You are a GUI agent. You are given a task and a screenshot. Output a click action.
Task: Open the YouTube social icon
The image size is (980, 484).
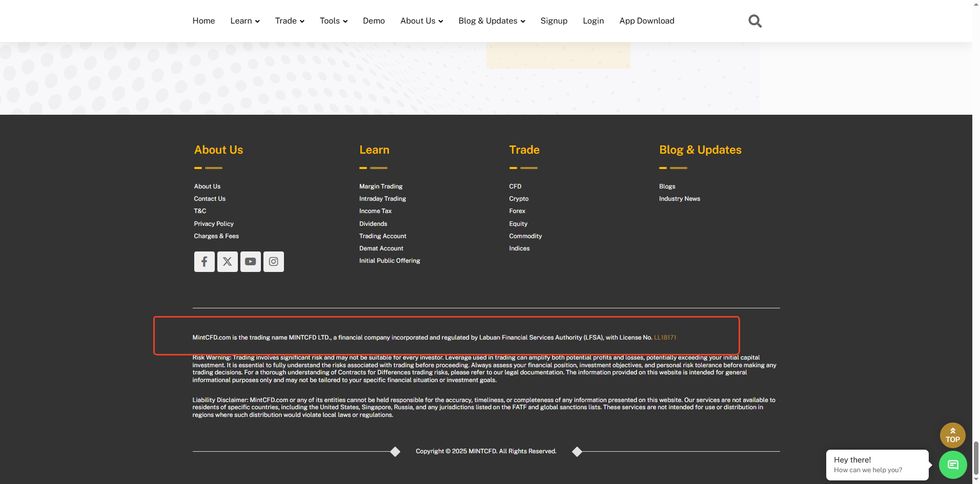250,262
